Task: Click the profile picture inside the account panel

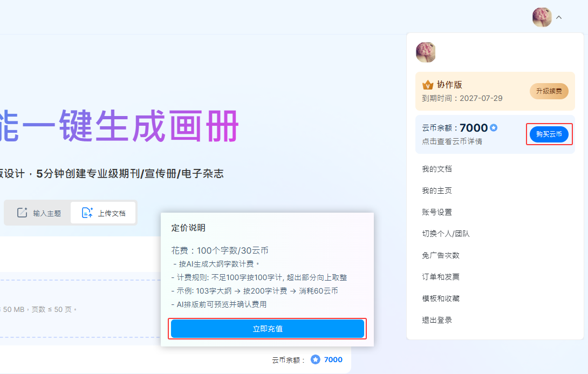Action: click(426, 52)
